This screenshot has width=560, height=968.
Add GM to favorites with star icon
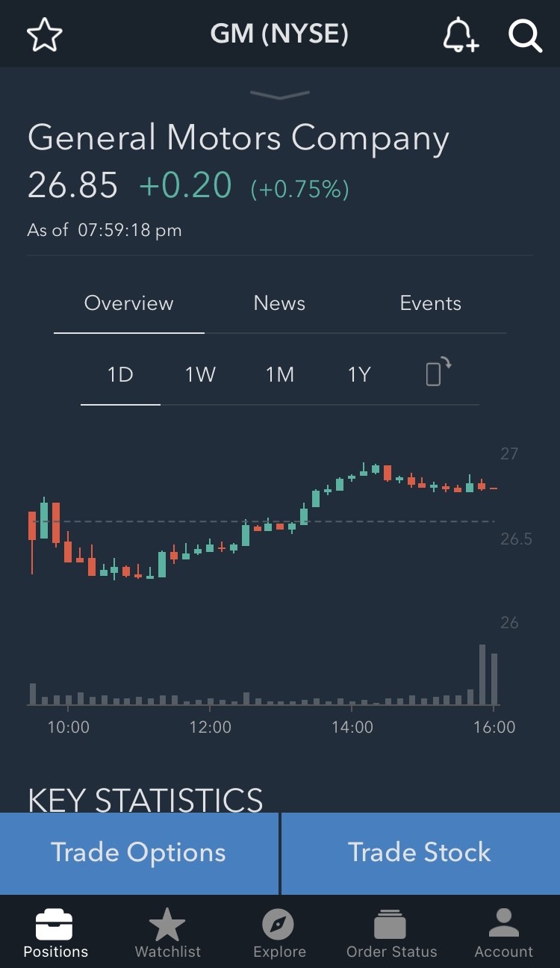coord(45,35)
